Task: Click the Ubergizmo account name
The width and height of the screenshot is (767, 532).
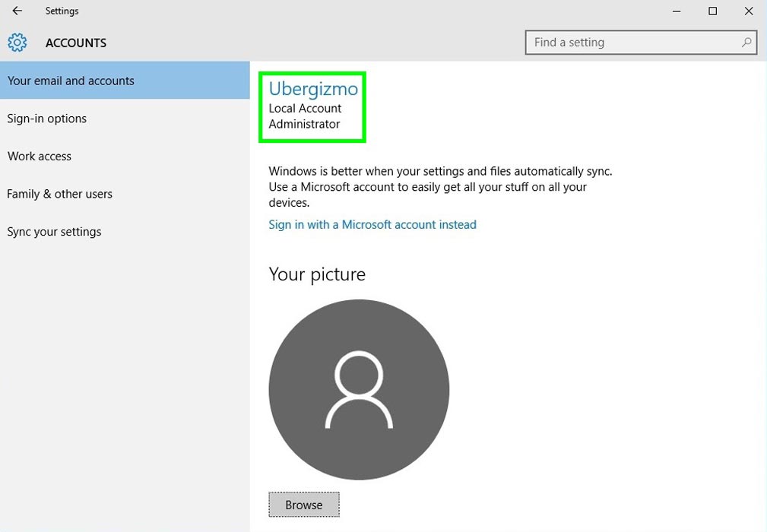Action: (x=313, y=89)
